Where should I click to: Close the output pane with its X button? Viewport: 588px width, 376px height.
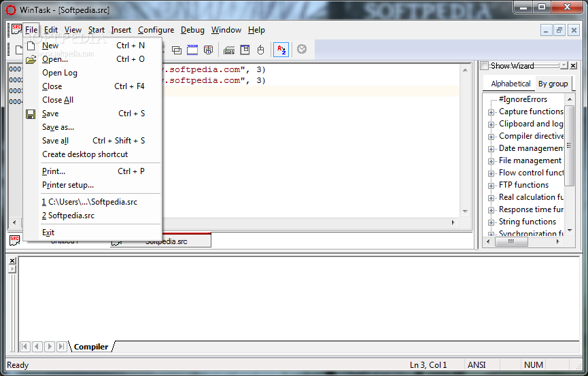tap(12, 261)
